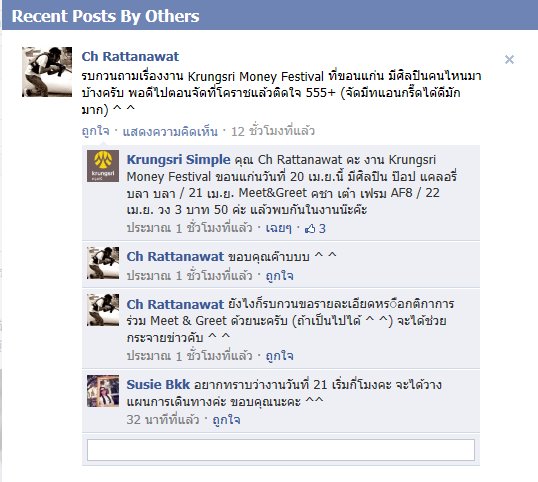Click the Krungsri Simple logo avatar
Viewport: 538px width, 482px height.
(x=103, y=166)
